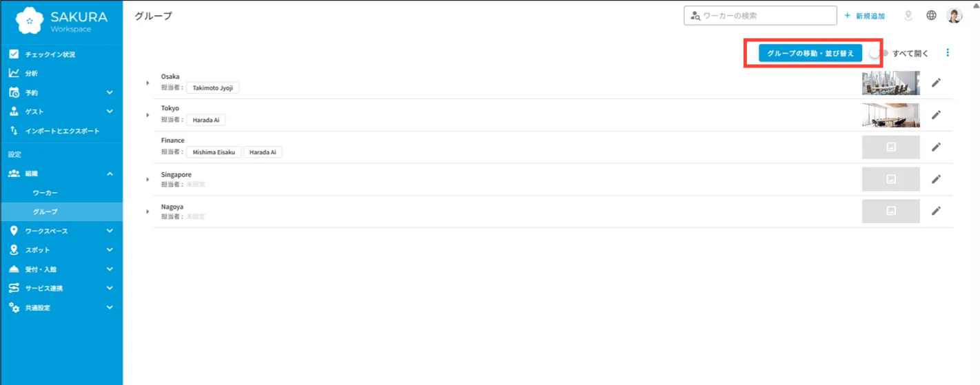Screen dimensions: 980x385
Task: Click the SAKURA Workspace flower logo
Action: (30, 21)
